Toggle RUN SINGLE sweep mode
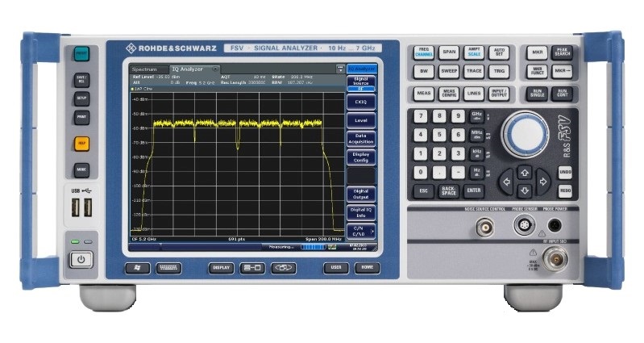This screenshot has width=644, height=343. point(537,93)
